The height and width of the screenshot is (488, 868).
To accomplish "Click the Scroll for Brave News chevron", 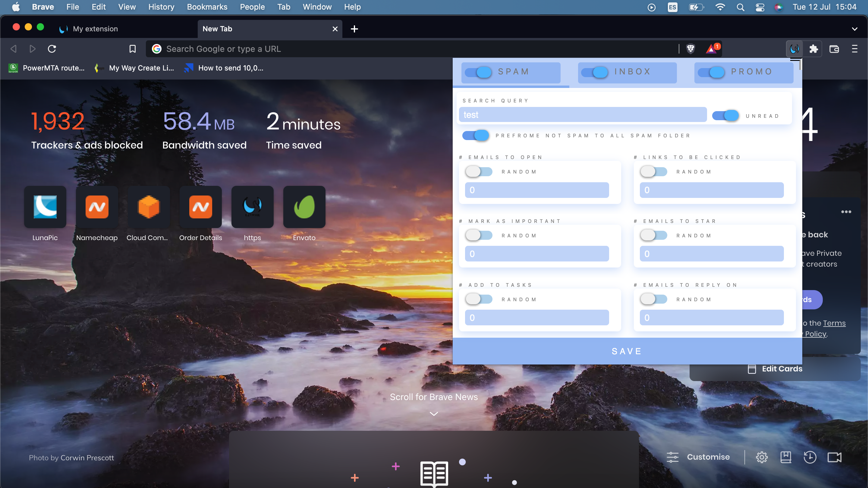I will point(434,414).
